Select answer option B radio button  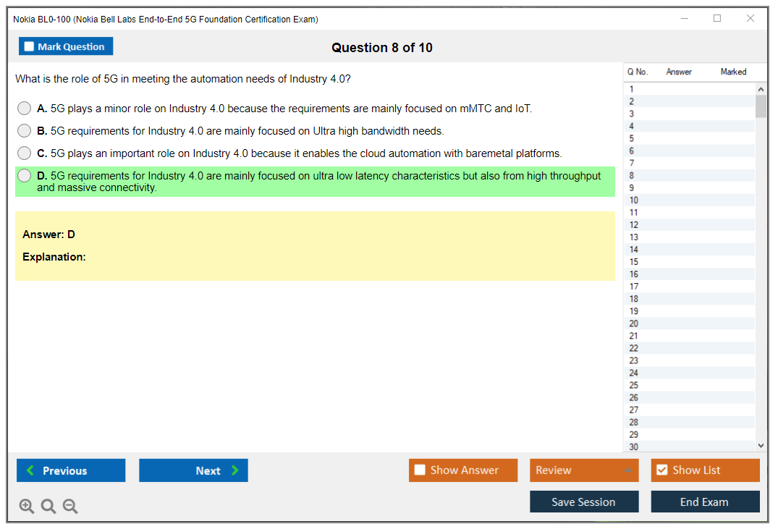tap(25, 131)
